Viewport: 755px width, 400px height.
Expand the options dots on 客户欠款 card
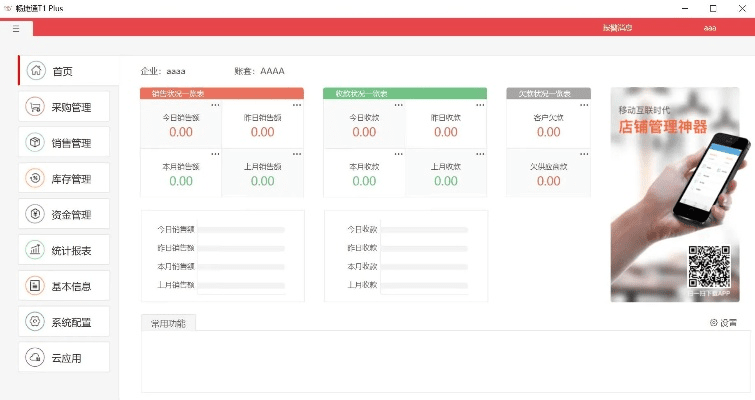click(x=582, y=104)
